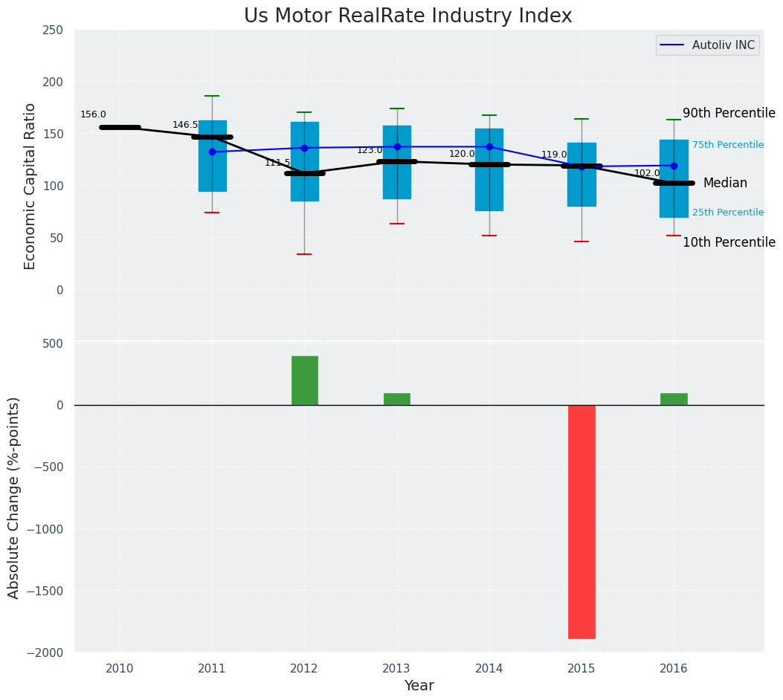Click the large red 2015 change bar
This screenshot has height=700, width=783.
pyautogui.click(x=581, y=522)
